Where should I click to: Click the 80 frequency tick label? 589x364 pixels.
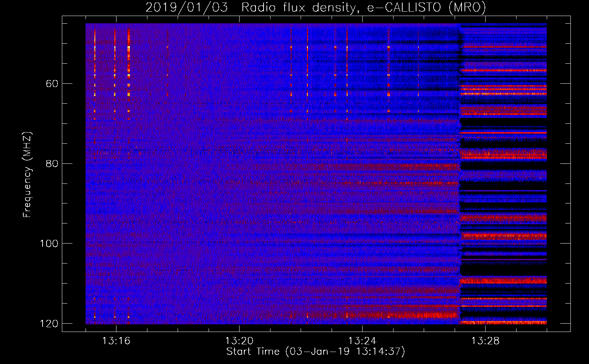click(52, 163)
